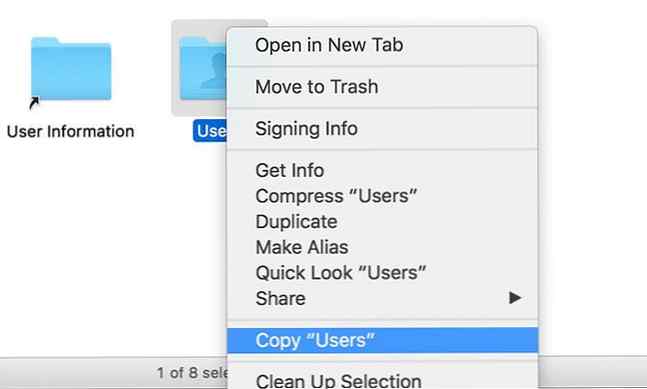Click the alias arrow badge on User Information
The height and width of the screenshot is (389, 647).
tap(34, 103)
